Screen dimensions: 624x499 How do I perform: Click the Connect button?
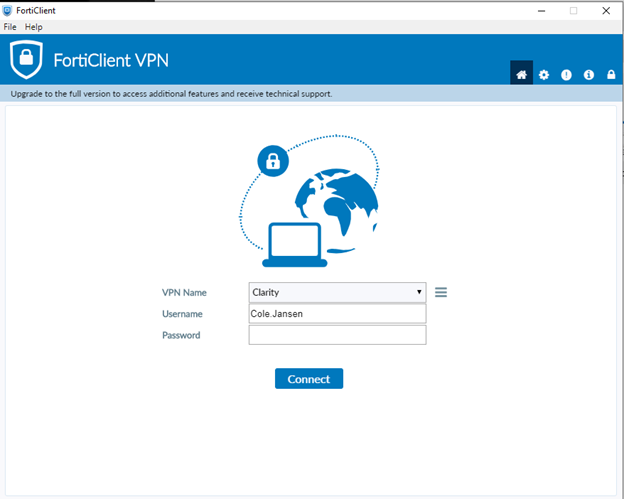pyautogui.click(x=309, y=378)
